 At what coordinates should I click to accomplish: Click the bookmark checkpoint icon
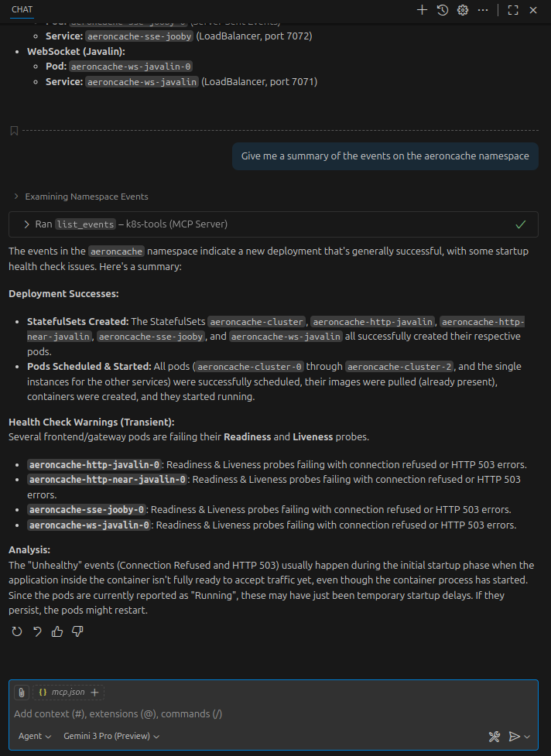coord(14,131)
